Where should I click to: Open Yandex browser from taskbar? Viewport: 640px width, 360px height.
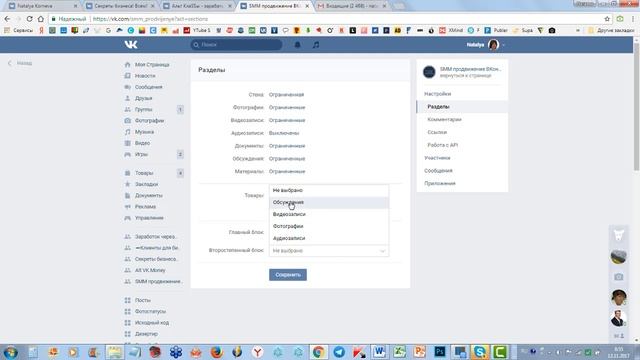pos(258,352)
